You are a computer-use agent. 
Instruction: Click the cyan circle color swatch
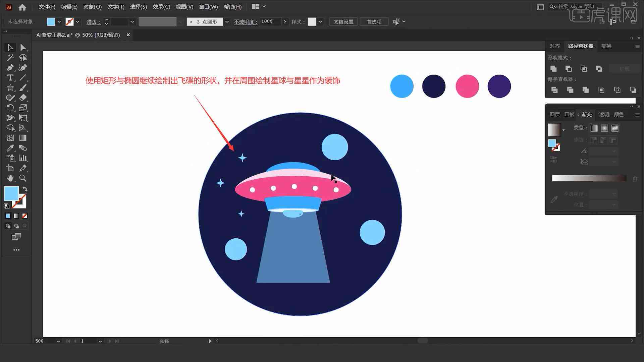pos(401,85)
